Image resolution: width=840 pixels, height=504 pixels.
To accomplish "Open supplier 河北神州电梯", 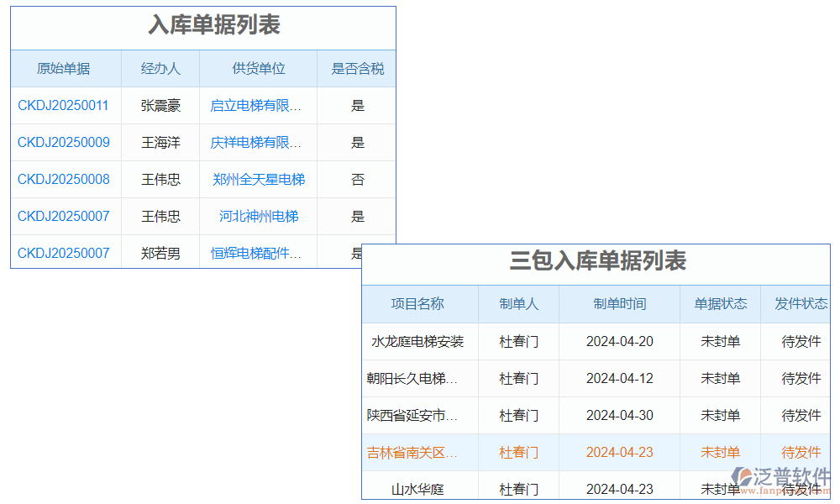I will click(x=258, y=216).
